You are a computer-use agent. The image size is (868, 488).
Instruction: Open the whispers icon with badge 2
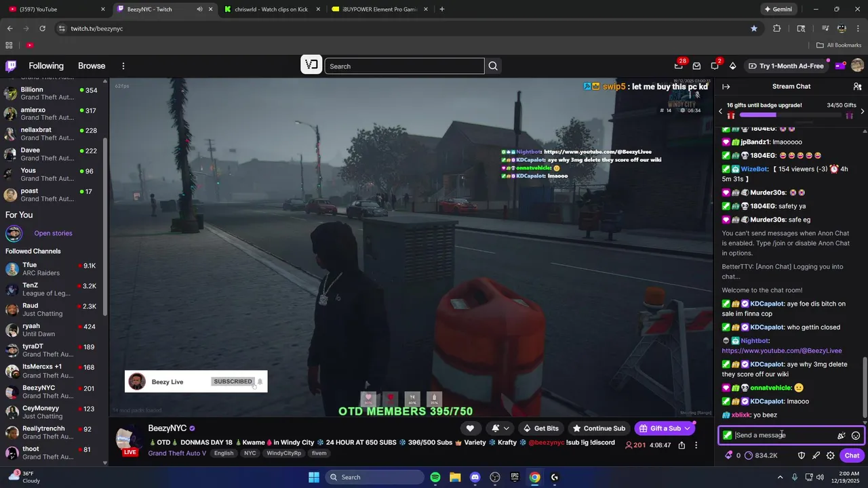pos(715,66)
